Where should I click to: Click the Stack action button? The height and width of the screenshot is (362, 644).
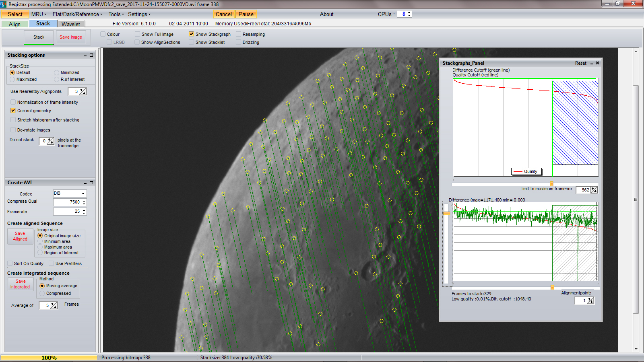pyautogui.click(x=39, y=37)
